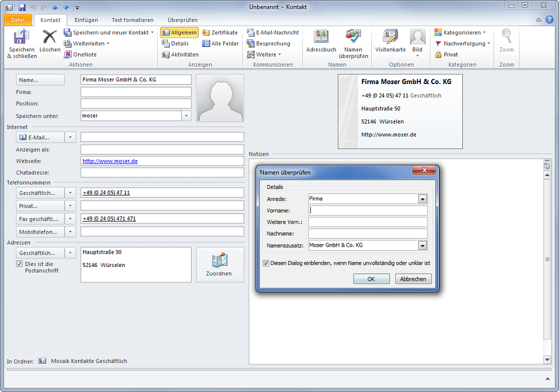
Task: Click notes scrollbar up arrow
Action: tap(547, 175)
